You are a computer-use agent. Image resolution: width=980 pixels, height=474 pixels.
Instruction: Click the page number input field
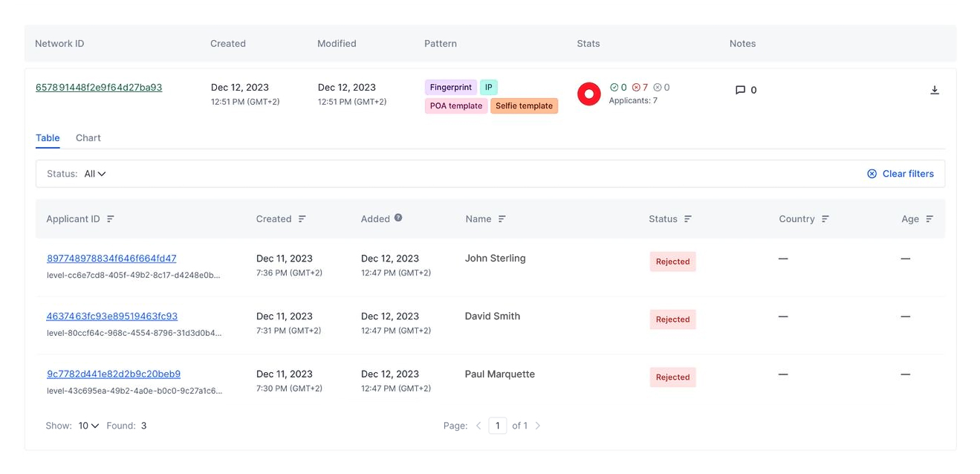pyautogui.click(x=498, y=425)
